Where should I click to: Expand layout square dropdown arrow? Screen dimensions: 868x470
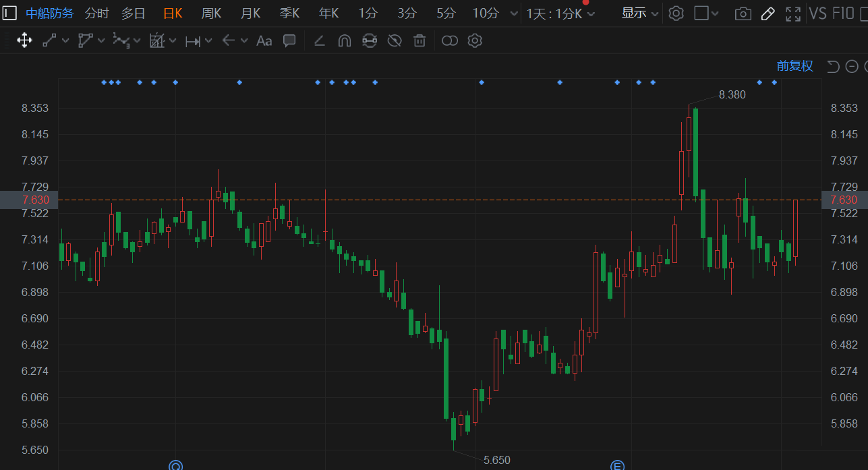point(716,13)
